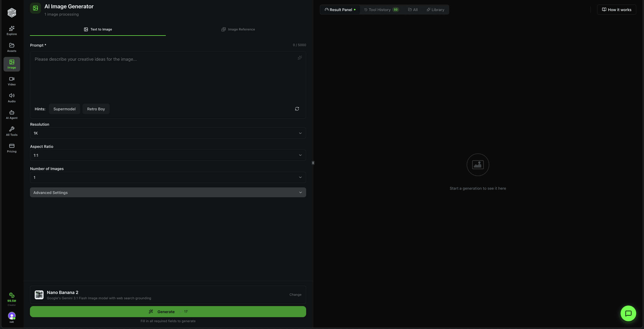Switch to the Library tab

click(x=435, y=10)
